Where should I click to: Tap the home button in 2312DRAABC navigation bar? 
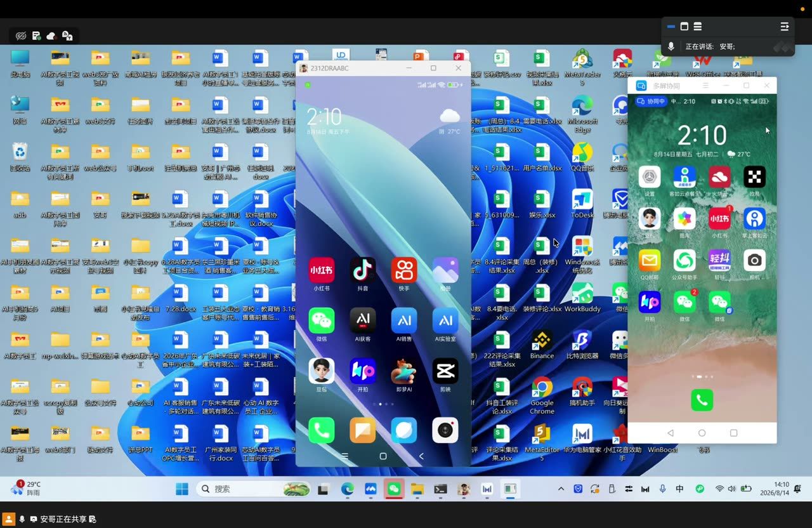(x=383, y=456)
